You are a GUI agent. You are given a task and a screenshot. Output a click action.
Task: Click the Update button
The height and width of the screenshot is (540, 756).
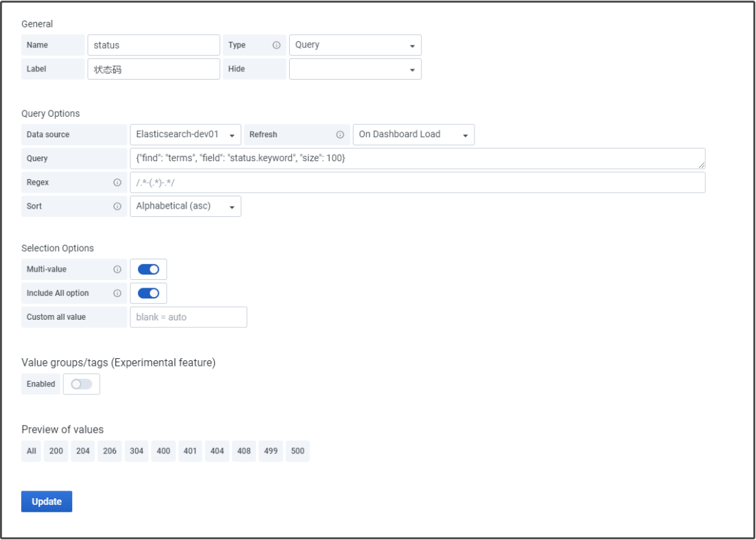pos(47,502)
